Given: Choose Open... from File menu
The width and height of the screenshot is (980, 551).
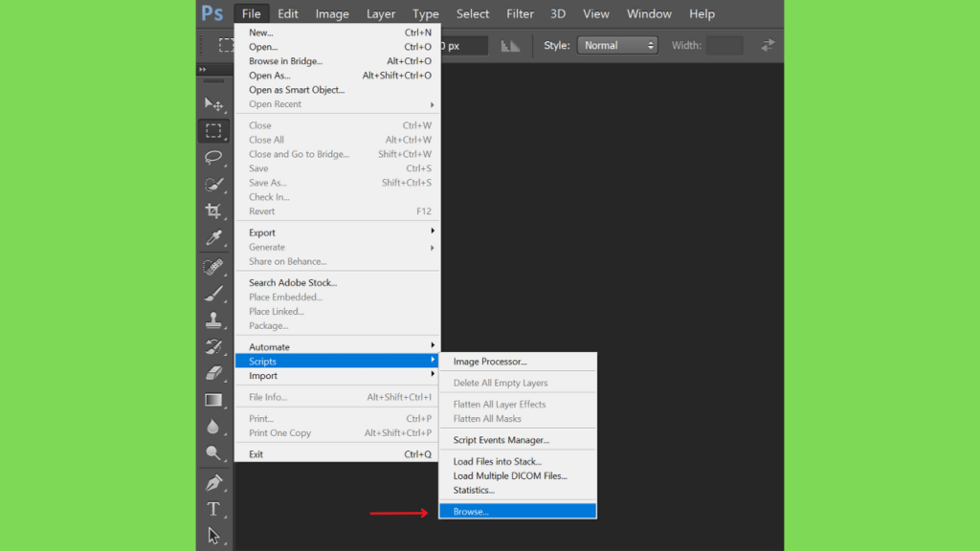Looking at the screenshot, I should click(x=338, y=47).
